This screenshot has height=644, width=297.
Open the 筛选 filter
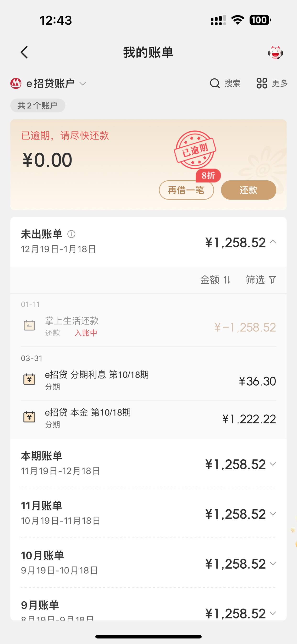261,280
